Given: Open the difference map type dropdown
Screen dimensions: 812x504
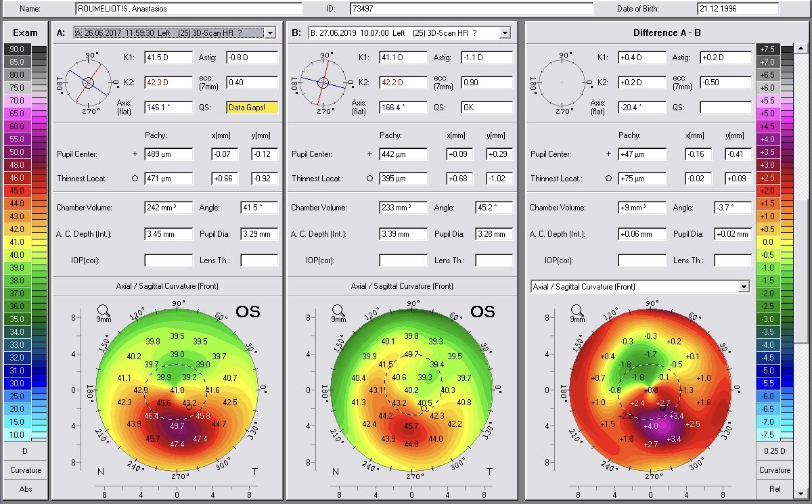Looking at the screenshot, I should pos(744,287).
